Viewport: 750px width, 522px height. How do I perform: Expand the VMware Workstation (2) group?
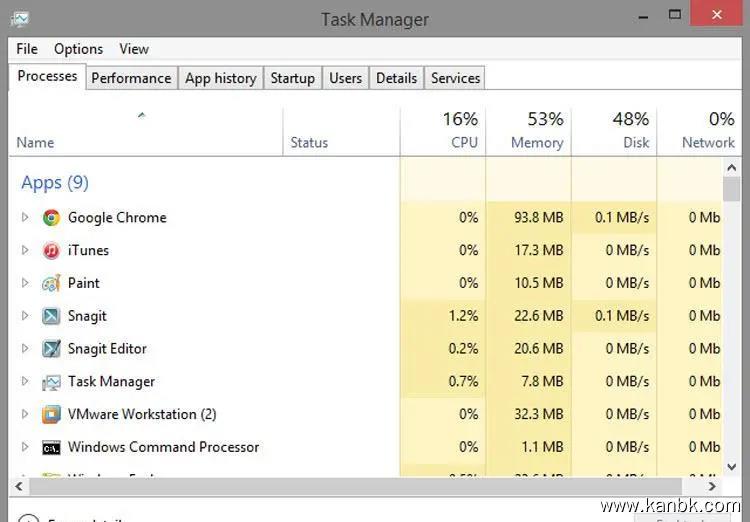pos(26,415)
